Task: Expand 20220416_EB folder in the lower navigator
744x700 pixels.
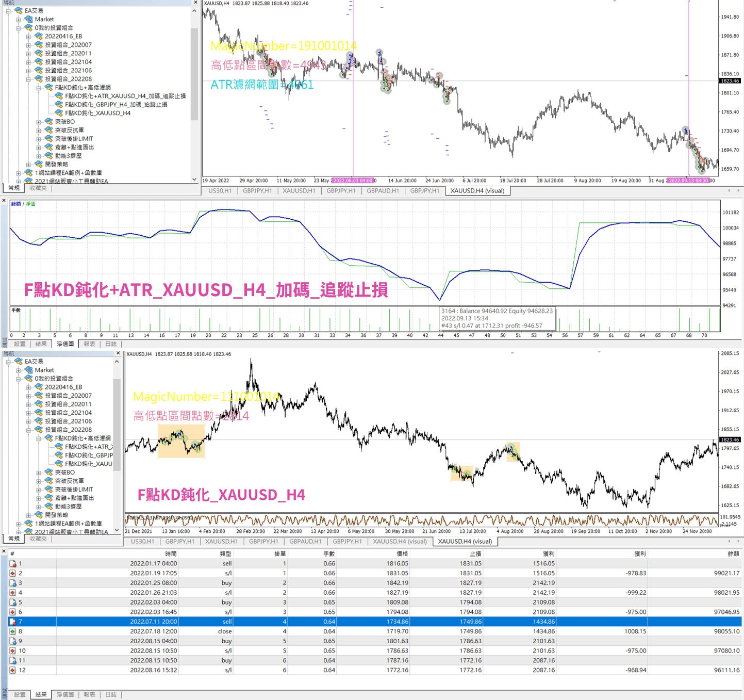Action: [29, 387]
